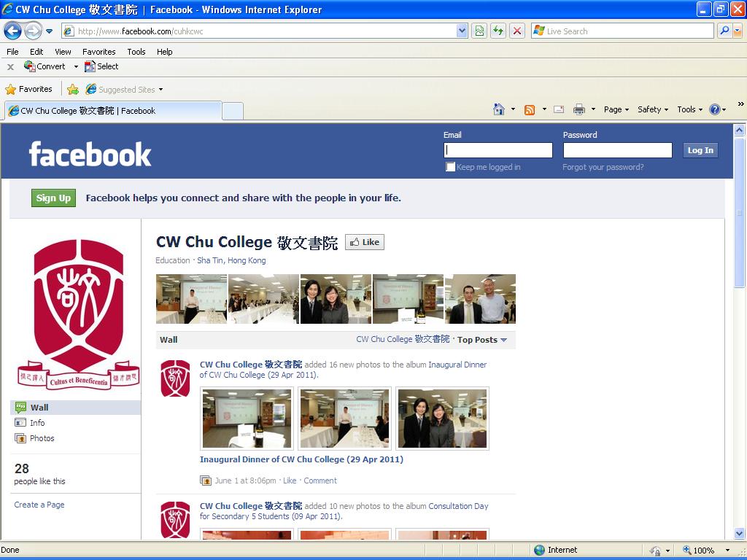Close the PDF toolbar with gray X
Screen dimensions: 747x560
tap(10, 67)
